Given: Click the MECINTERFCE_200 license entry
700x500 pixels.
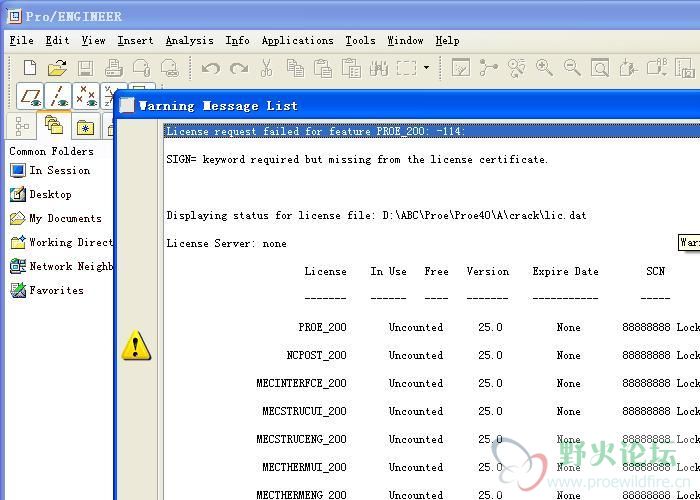Looking at the screenshot, I should (x=301, y=383).
